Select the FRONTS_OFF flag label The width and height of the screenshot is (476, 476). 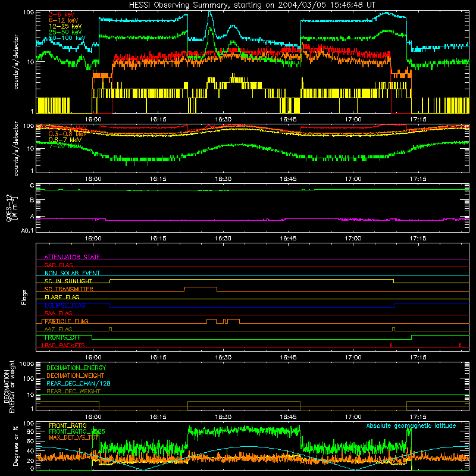tap(62, 337)
